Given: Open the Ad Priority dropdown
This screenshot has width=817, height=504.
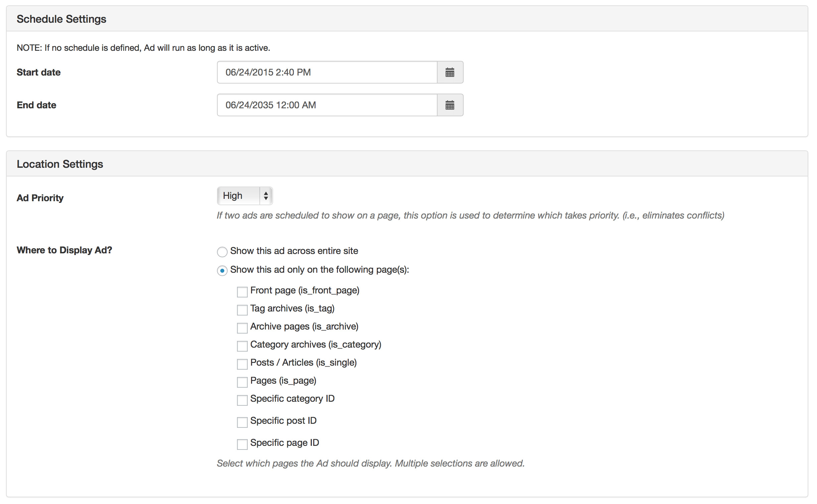Looking at the screenshot, I should [245, 196].
